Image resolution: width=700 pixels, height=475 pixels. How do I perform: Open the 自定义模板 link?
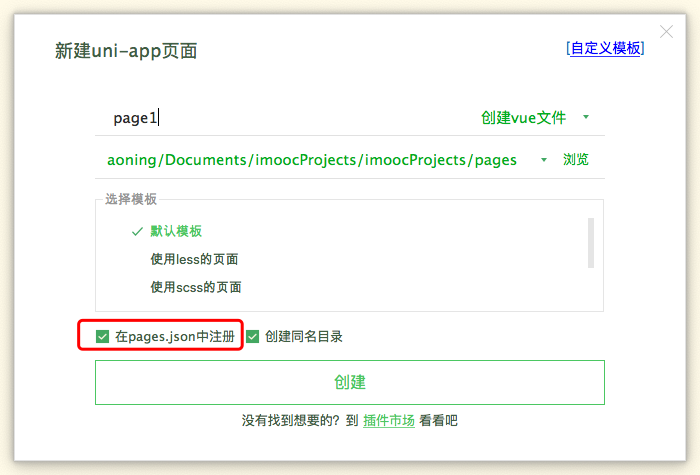point(605,48)
